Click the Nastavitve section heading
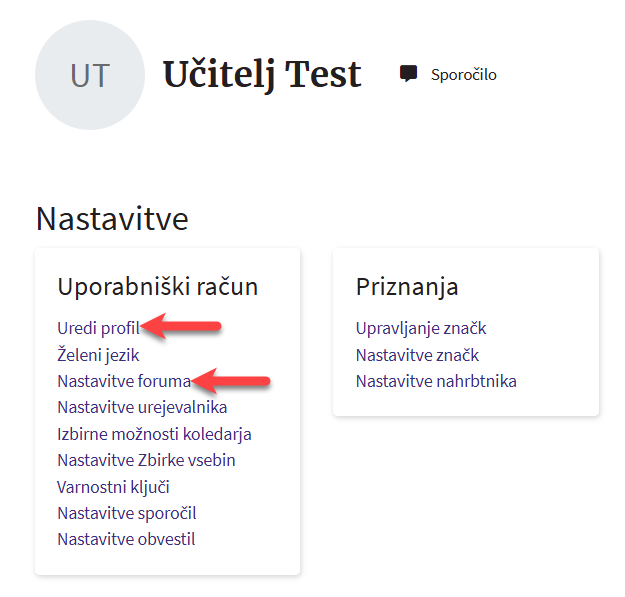The image size is (625, 597). coord(112,219)
